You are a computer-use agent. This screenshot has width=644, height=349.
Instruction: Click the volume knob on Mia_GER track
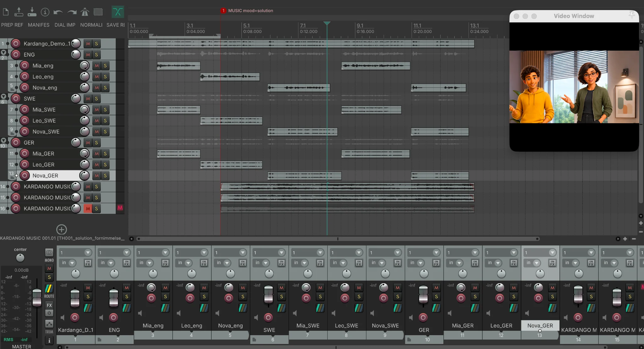click(x=84, y=153)
